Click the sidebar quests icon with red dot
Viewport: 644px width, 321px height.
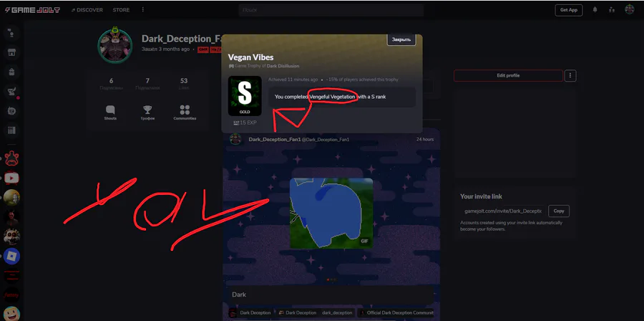(11, 92)
